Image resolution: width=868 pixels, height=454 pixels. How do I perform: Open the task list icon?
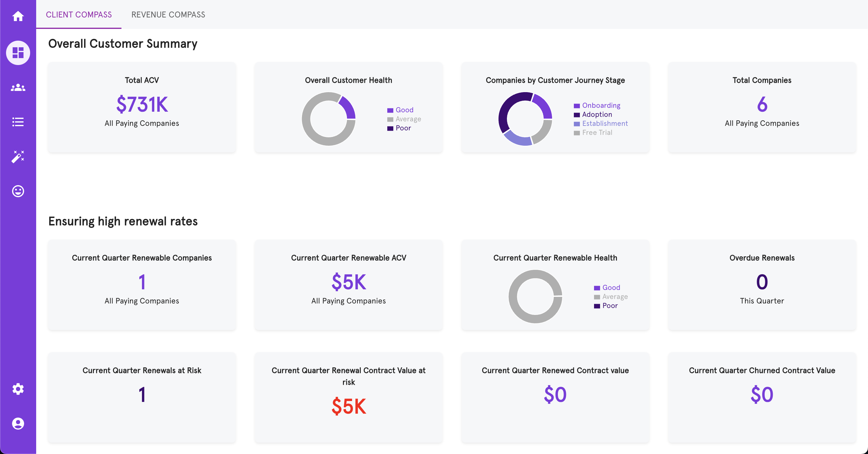(18, 122)
